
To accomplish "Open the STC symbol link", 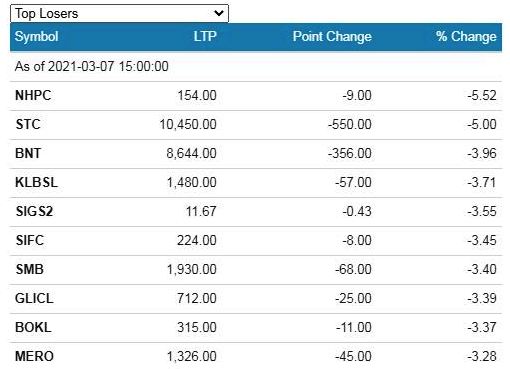I will click(x=28, y=124).
